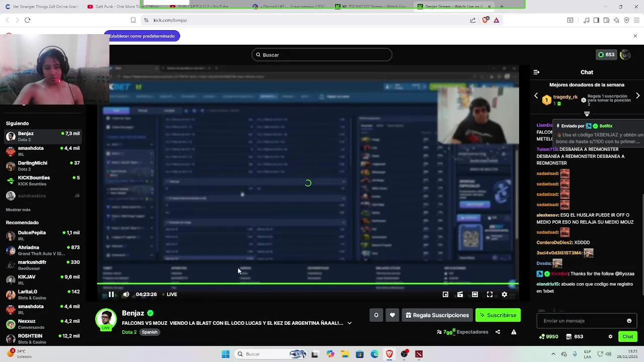Click the browser share page icon
Viewport: 644px width, 362px height.
tap(473, 20)
